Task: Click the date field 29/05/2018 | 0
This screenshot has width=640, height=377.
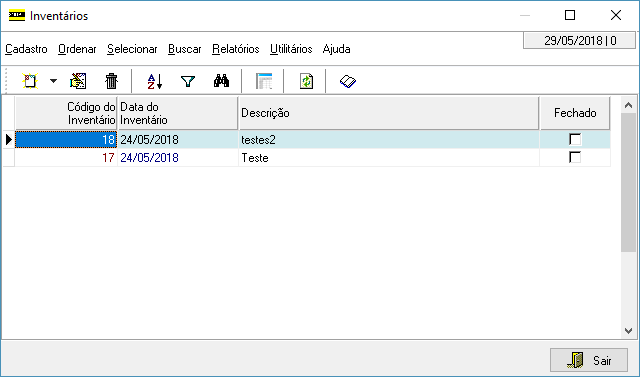Action: click(580, 40)
